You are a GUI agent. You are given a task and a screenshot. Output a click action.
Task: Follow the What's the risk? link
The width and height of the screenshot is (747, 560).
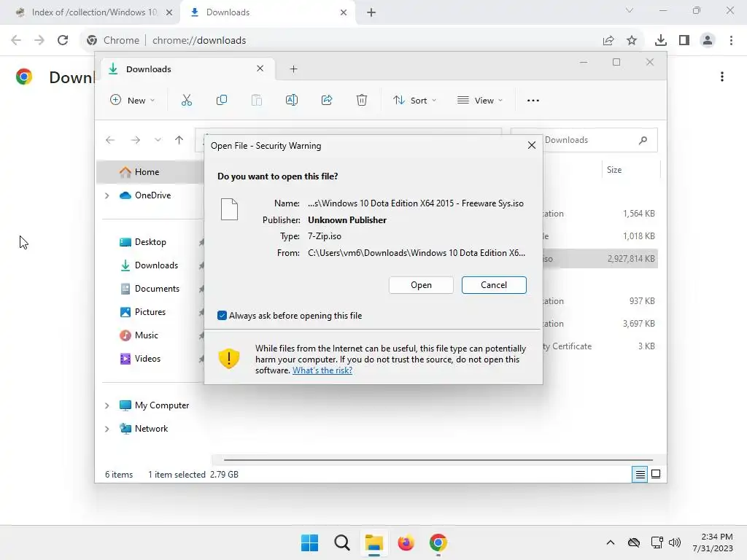point(322,370)
